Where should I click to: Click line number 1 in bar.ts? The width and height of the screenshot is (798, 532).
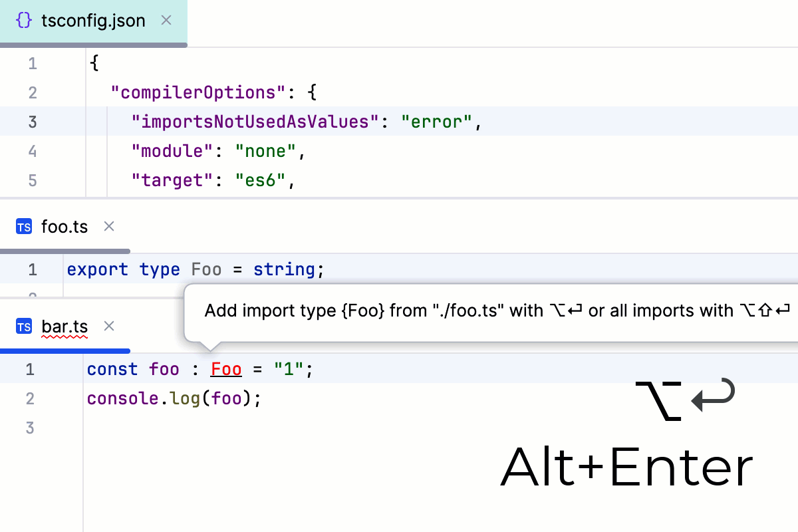[30, 369]
